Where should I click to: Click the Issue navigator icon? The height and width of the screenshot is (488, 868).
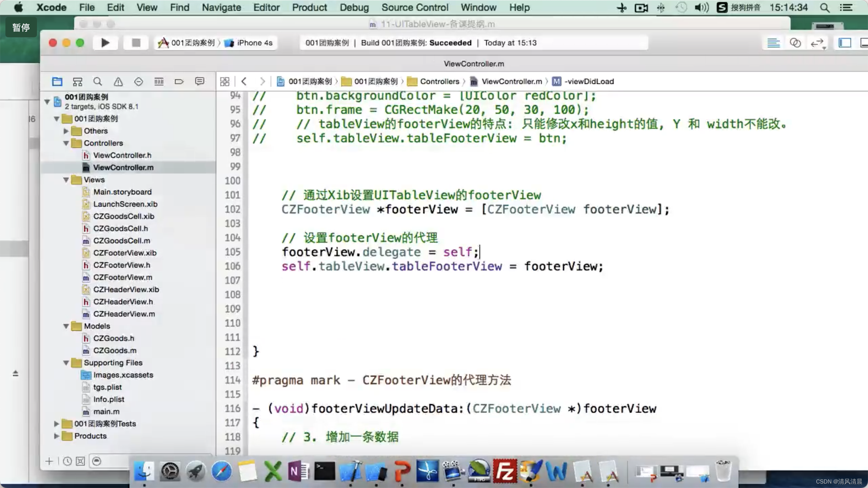[118, 82]
